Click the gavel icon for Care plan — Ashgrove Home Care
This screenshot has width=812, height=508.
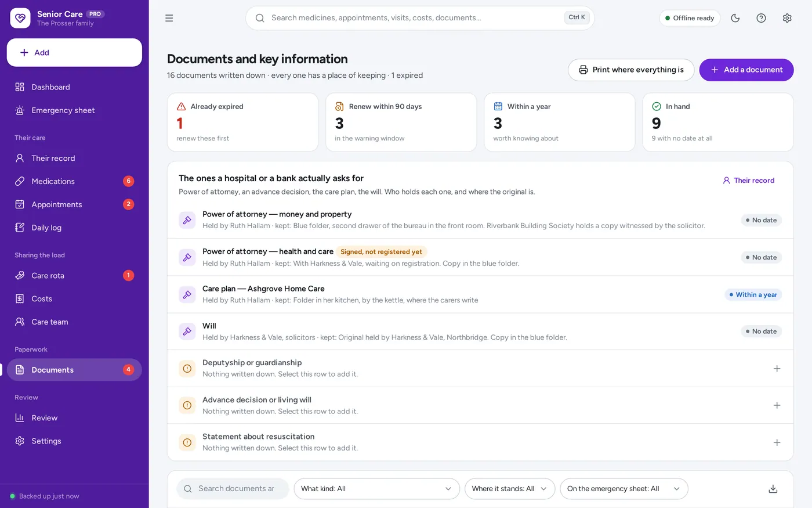pos(187,294)
